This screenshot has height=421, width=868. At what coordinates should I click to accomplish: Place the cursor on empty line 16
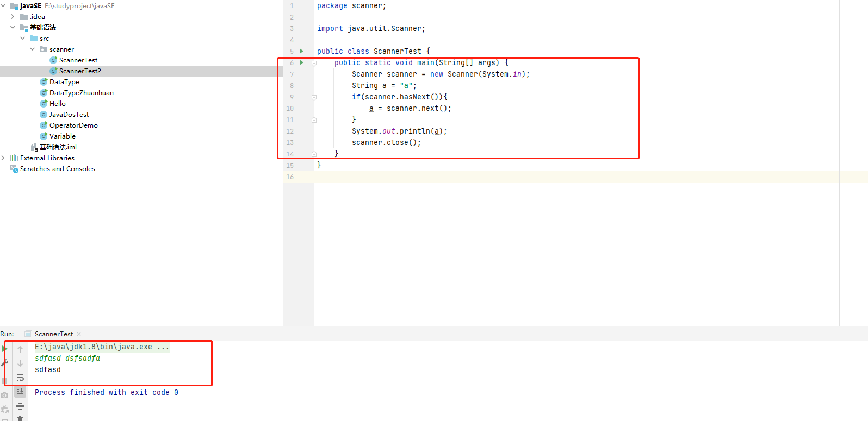pos(591,177)
